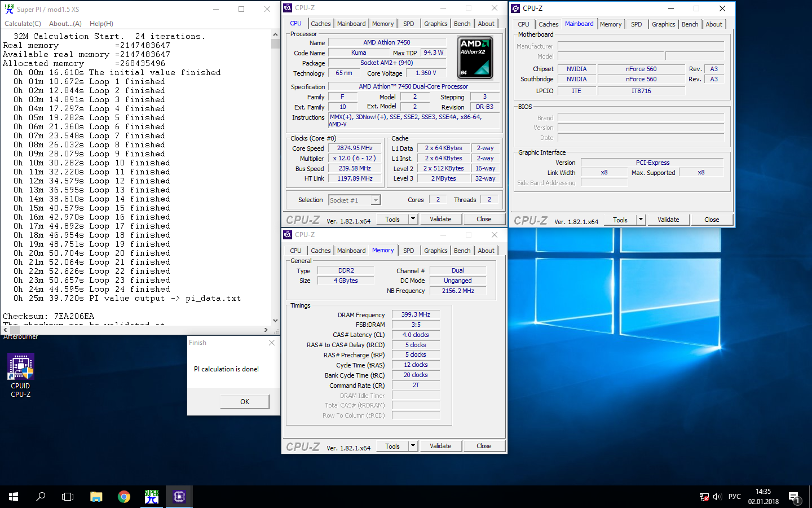
Task: Open the volume control tray icon
Action: 717,497
